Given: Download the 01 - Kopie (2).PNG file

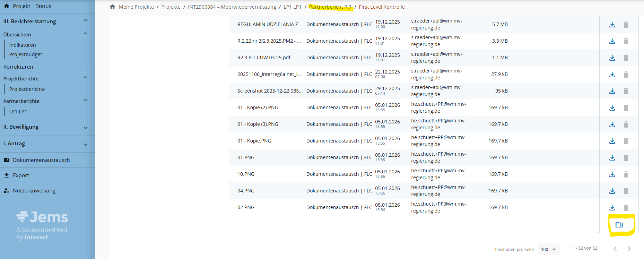Looking at the screenshot, I should click(612, 108).
